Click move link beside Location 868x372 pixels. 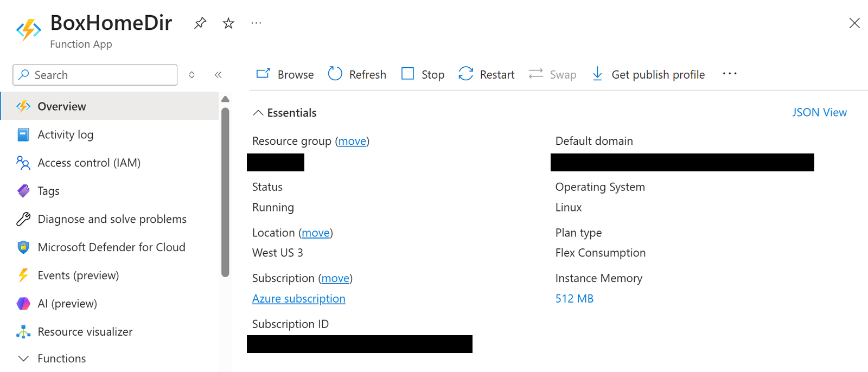pos(316,233)
